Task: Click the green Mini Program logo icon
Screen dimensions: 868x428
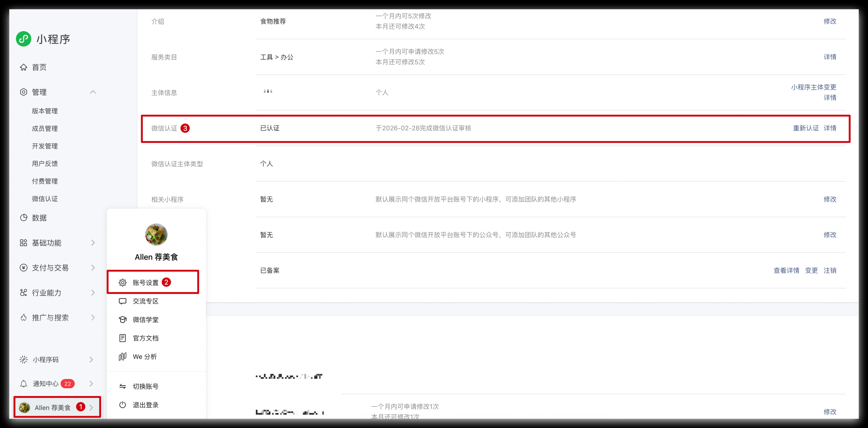Action: coord(24,39)
